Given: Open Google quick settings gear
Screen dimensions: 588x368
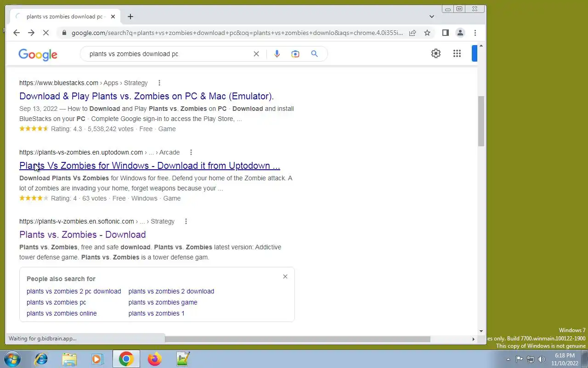Looking at the screenshot, I should (436, 54).
